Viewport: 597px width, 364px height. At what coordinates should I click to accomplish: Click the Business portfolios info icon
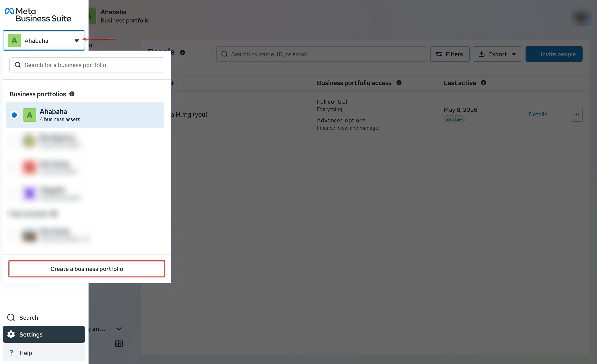pyautogui.click(x=72, y=94)
